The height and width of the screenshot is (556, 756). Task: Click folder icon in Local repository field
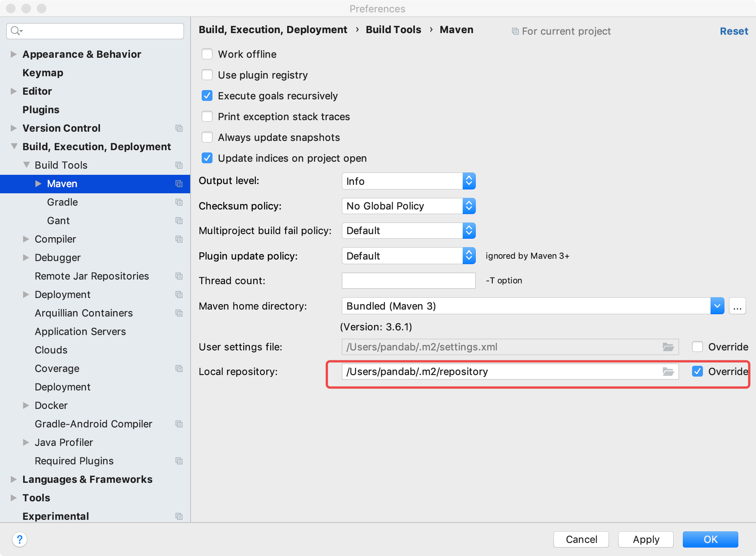coord(668,372)
